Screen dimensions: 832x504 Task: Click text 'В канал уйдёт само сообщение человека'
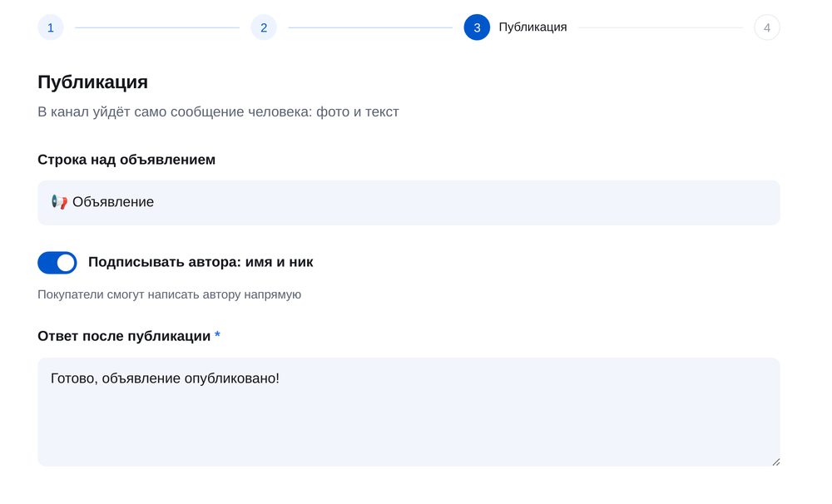click(175, 112)
